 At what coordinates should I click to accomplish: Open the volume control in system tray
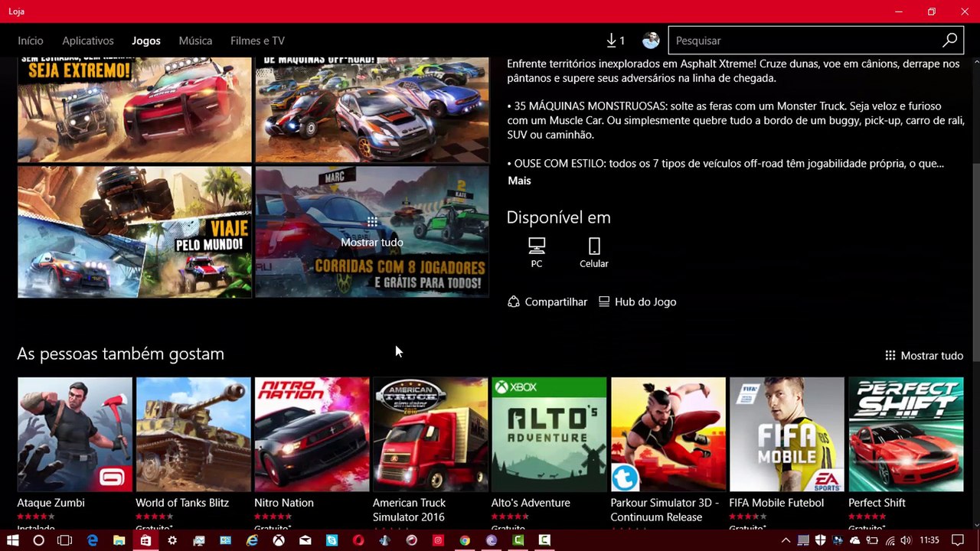(906, 540)
